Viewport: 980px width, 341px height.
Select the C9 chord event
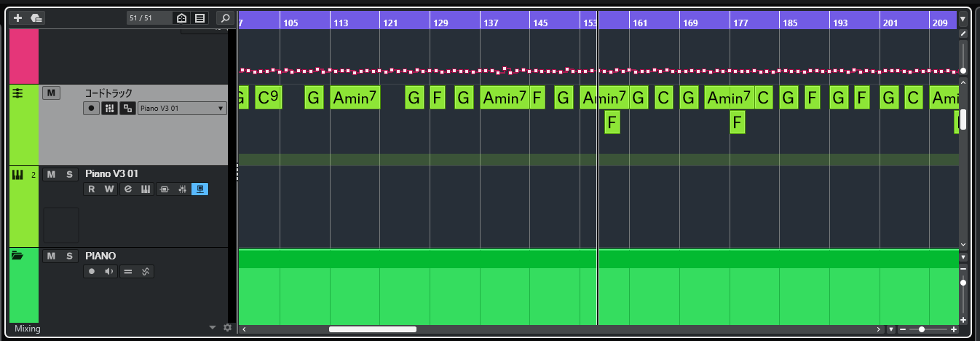269,98
